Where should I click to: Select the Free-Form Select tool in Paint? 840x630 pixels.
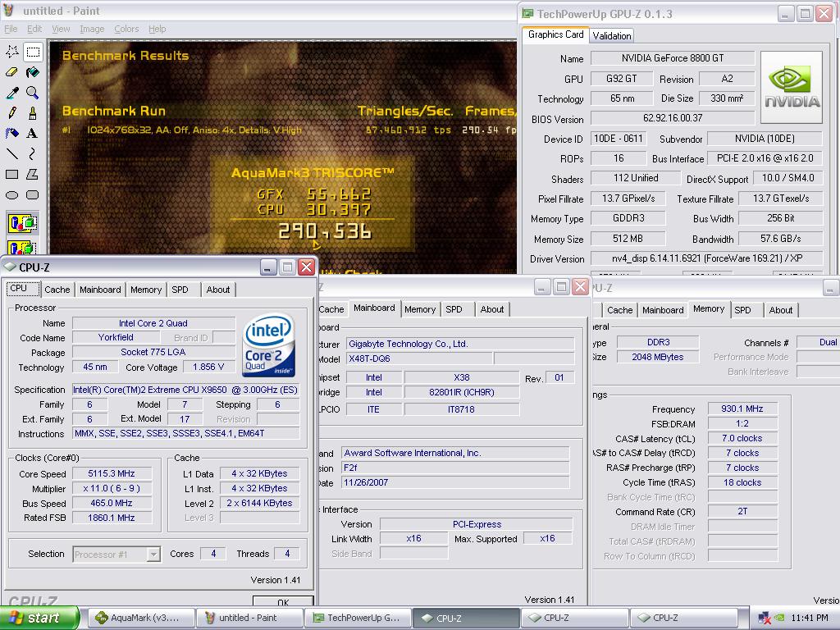pos(12,52)
